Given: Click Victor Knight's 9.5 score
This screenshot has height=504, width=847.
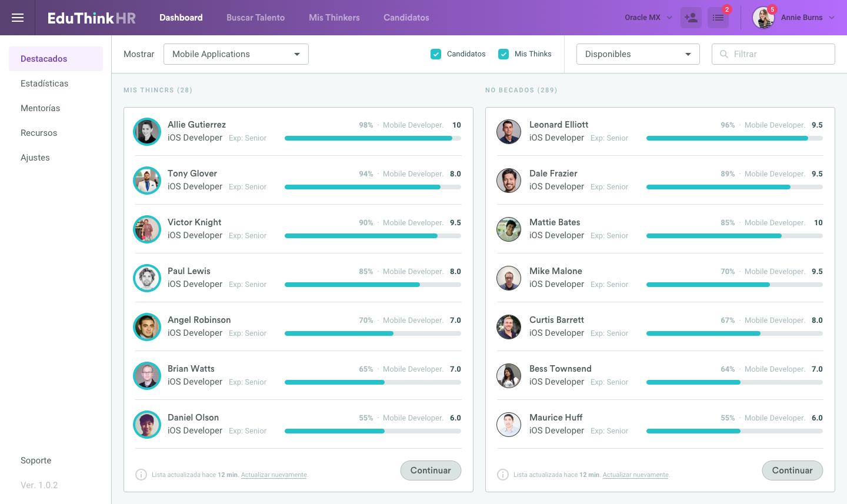Looking at the screenshot, I should click(x=455, y=223).
